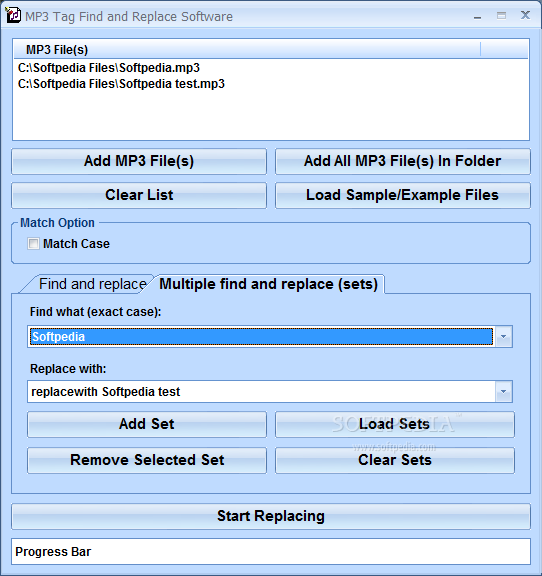Click the Clear Sets button

coord(395,460)
